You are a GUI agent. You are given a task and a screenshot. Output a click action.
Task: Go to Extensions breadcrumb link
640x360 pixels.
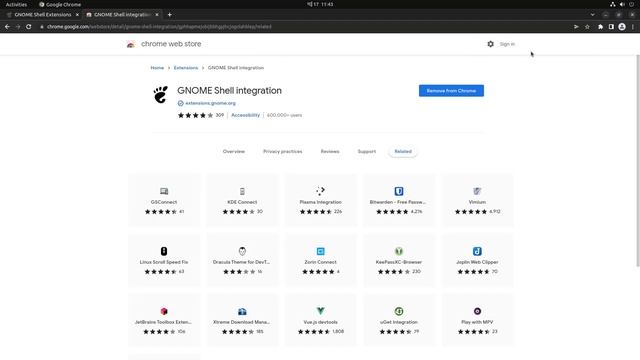[x=186, y=68]
